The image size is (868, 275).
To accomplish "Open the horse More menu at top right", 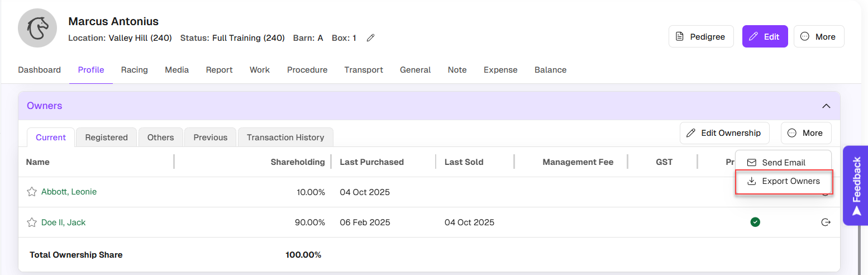I will coord(818,36).
